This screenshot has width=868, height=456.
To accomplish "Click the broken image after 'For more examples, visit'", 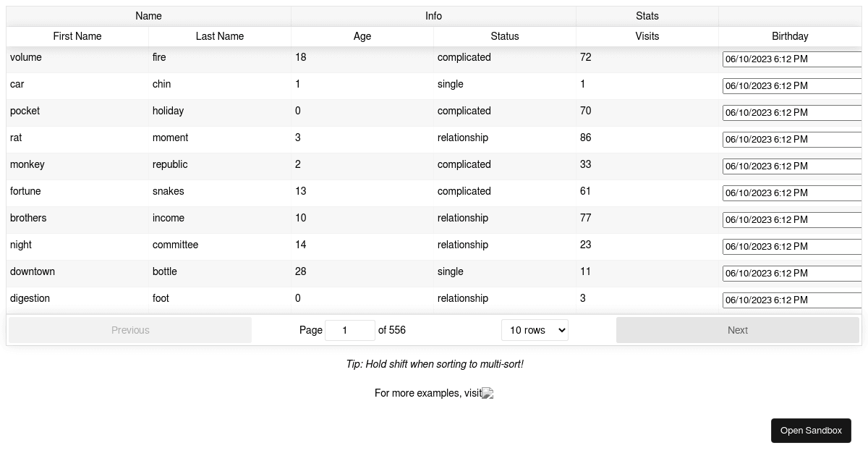I will click(x=487, y=393).
